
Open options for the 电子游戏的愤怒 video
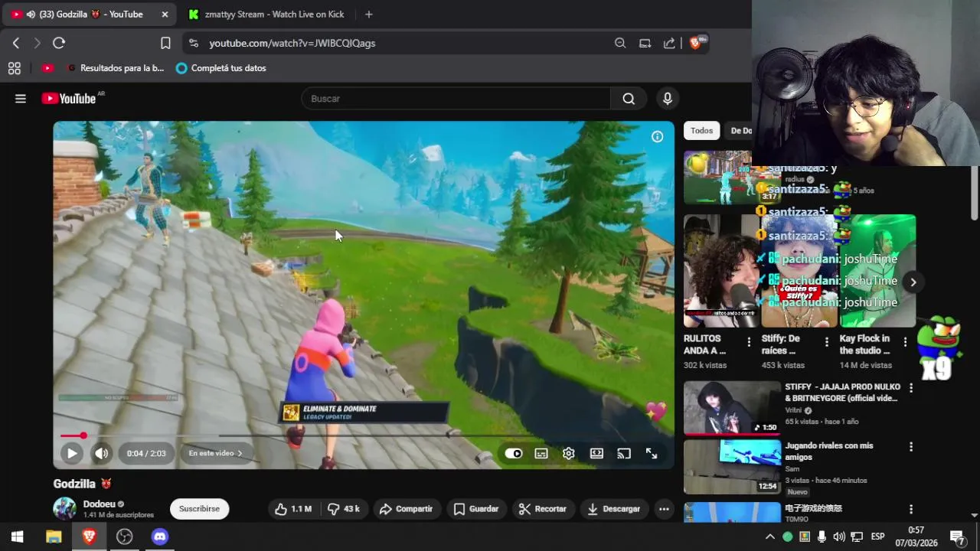[x=911, y=509]
